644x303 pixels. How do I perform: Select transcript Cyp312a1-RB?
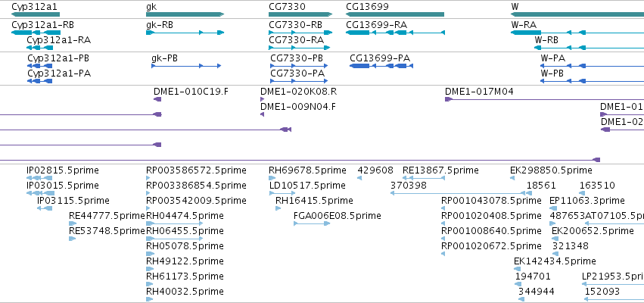[x=36, y=33]
